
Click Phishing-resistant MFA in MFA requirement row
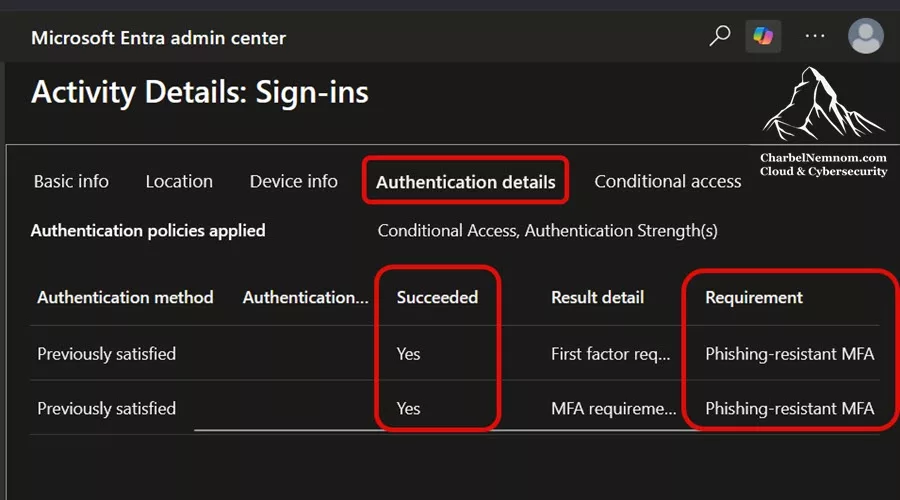click(790, 408)
